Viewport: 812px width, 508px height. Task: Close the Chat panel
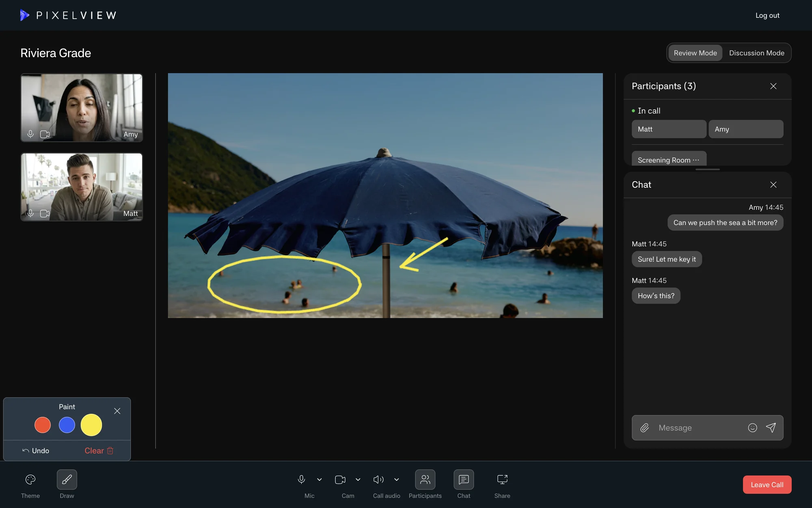pos(773,185)
